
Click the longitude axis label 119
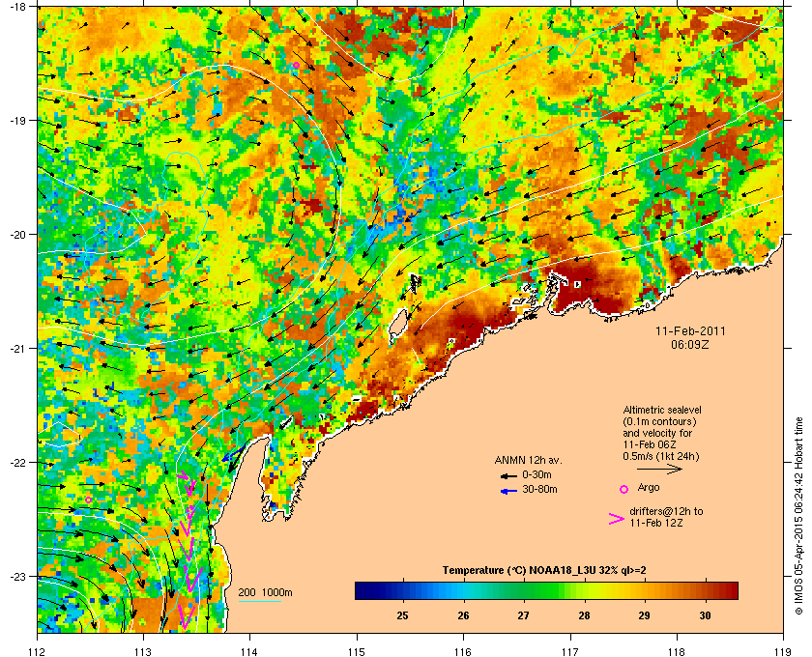(x=783, y=651)
